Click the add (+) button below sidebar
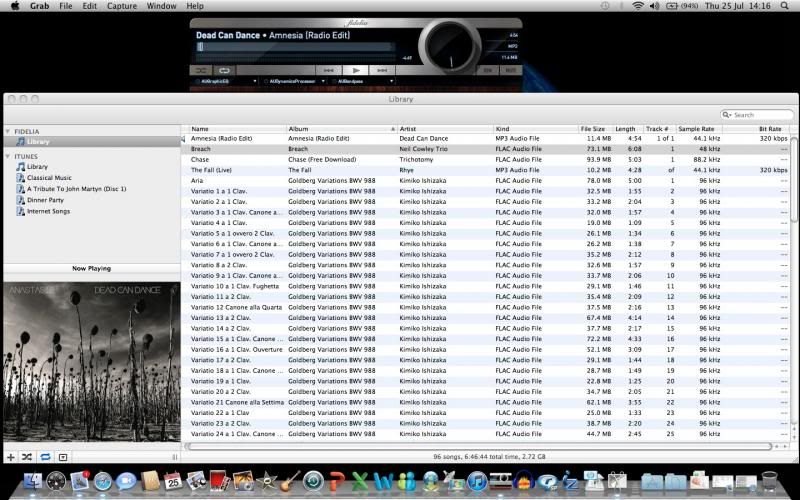The width and height of the screenshot is (800, 500). coord(10,457)
